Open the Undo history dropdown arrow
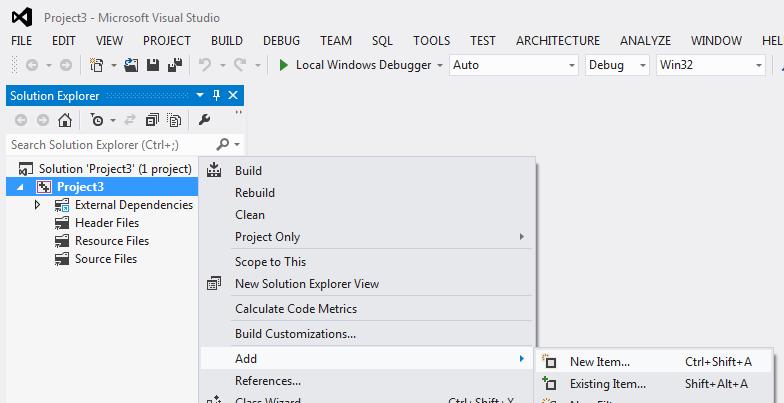This screenshot has width=784, height=403. pyautogui.click(x=222, y=66)
